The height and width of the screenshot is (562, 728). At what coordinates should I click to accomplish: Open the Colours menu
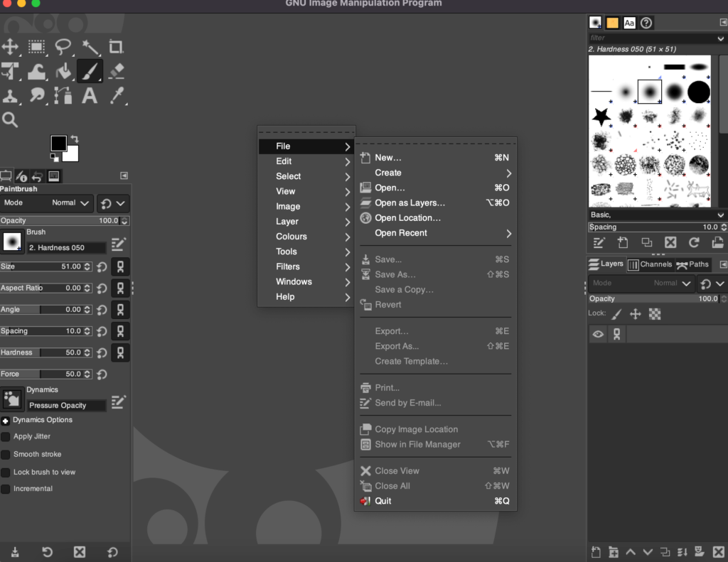306,236
